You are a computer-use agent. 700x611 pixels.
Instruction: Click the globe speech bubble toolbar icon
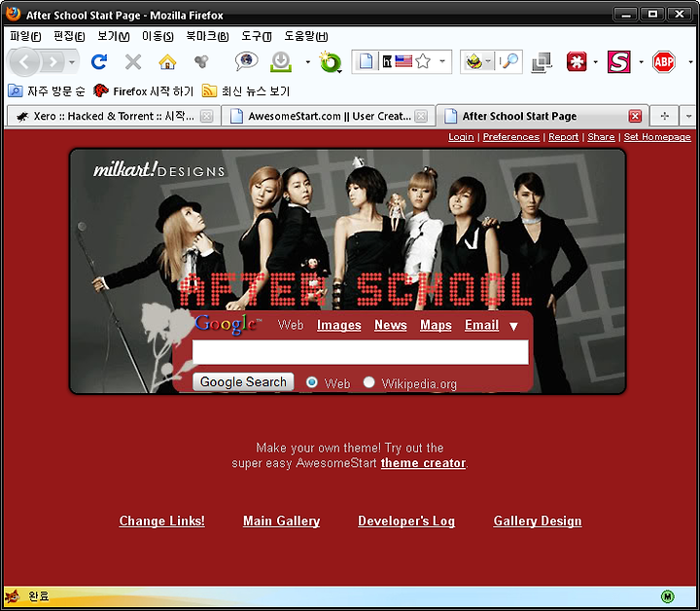(246, 61)
